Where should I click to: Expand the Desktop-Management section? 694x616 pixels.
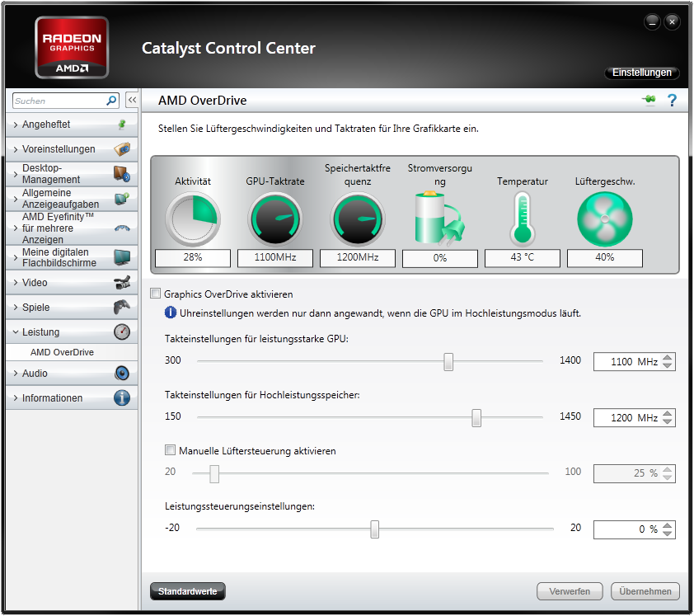16,174
